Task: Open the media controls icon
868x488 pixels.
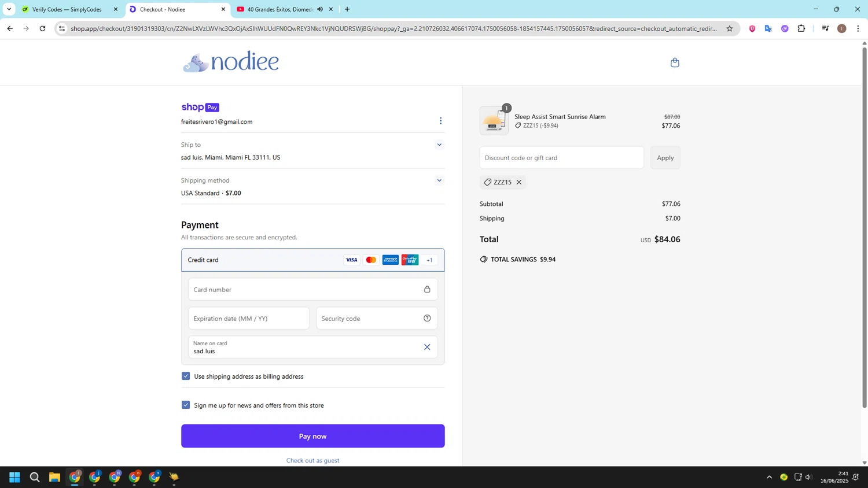Action: coord(826,28)
